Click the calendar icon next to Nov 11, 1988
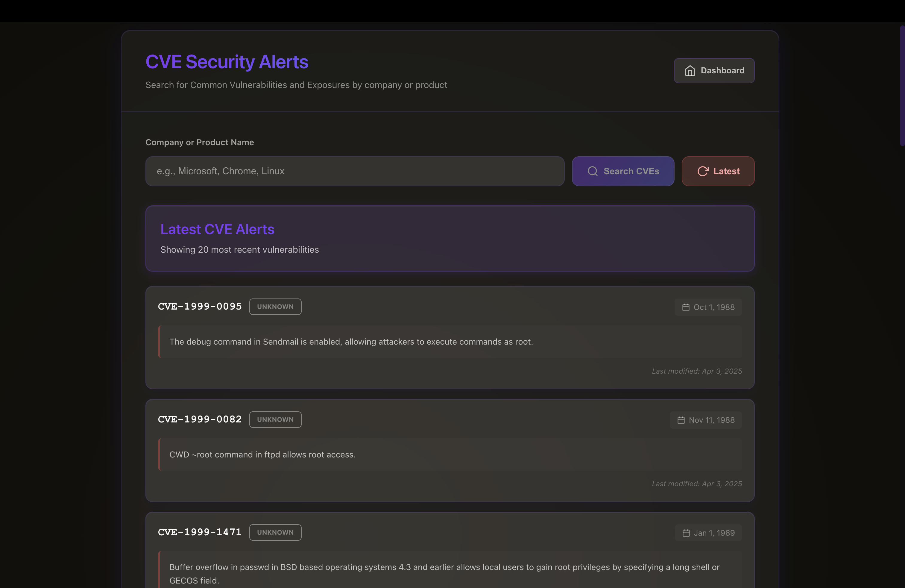The width and height of the screenshot is (905, 588). click(x=681, y=420)
